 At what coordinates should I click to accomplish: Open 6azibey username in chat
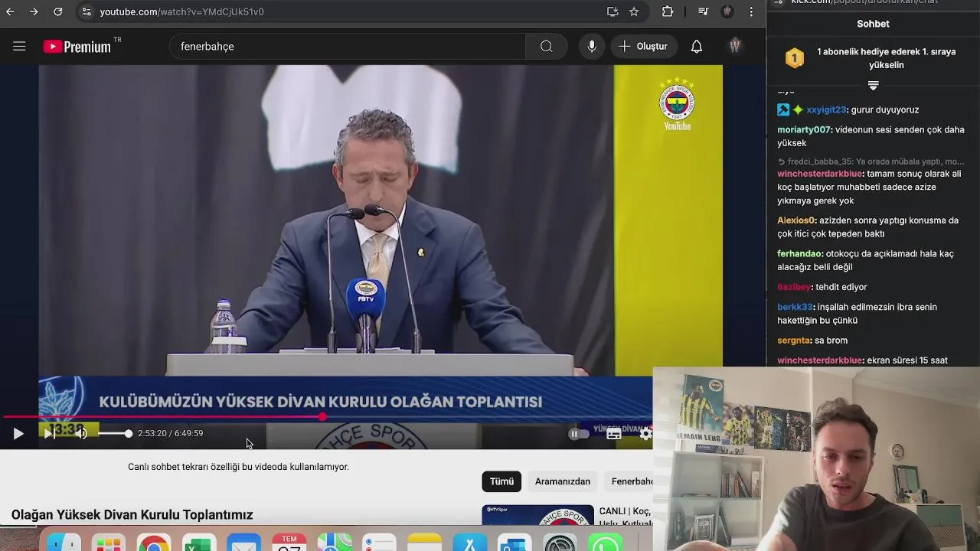click(x=794, y=287)
